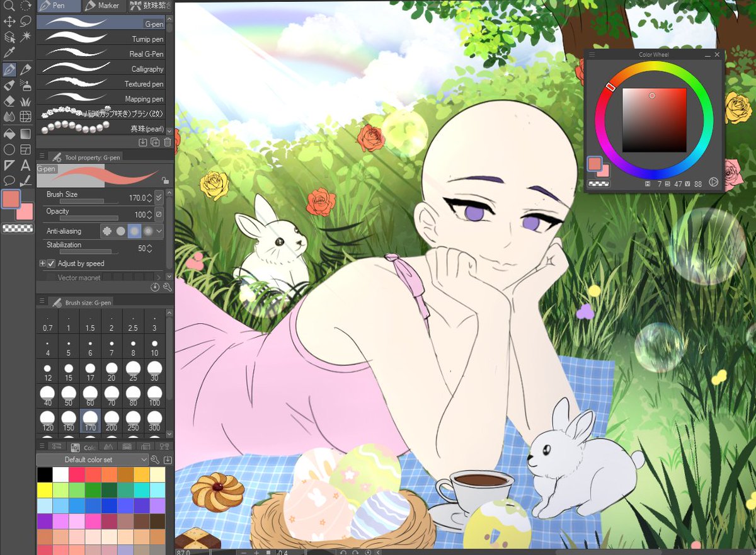Click the duplicate sub tool icon

coord(155,142)
